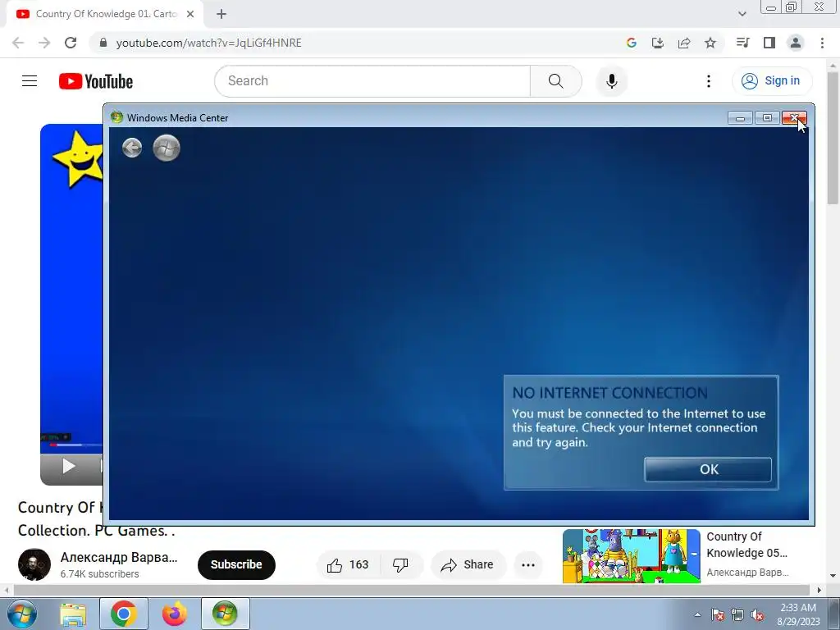This screenshot has width=840, height=630.
Task: Open Chrome's three-dot menu
Action: pyautogui.click(x=822, y=43)
